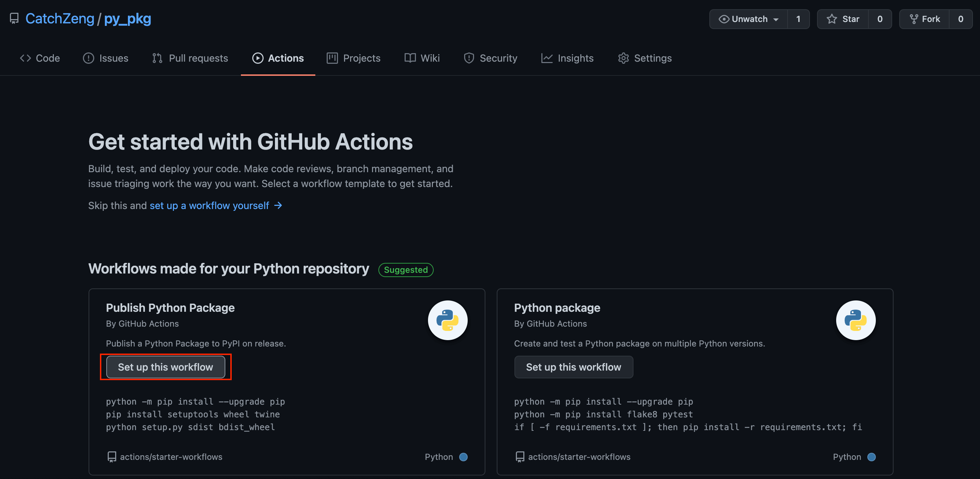Click the Code angle-brackets icon
The width and height of the screenshot is (980, 479).
click(x=26, y=58)
